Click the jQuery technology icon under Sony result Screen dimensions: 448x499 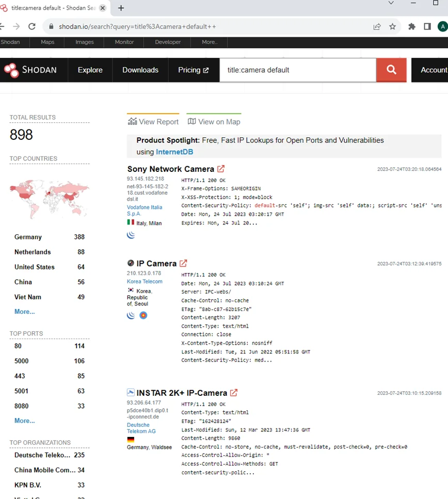(x=131, y=234)
